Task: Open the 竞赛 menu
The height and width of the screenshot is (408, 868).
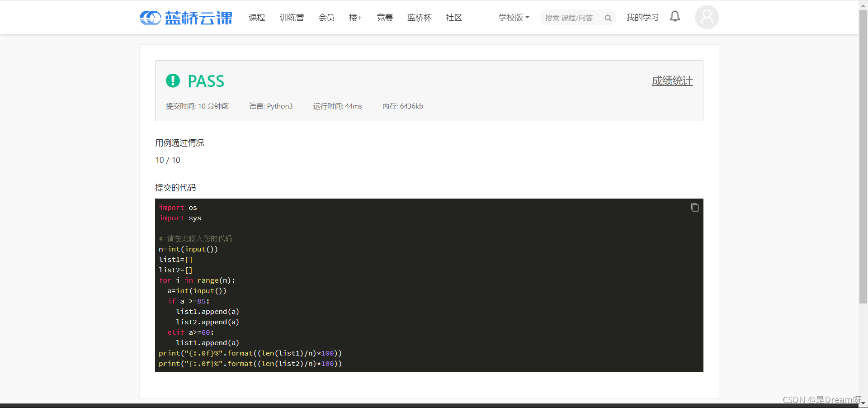Action: pyautogui.click(x=385, y=18)
